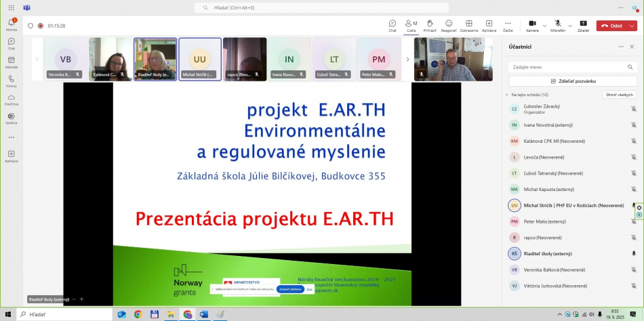
Task: Open the Activity feed in the sidebar
Action: [x=11, y=24]
